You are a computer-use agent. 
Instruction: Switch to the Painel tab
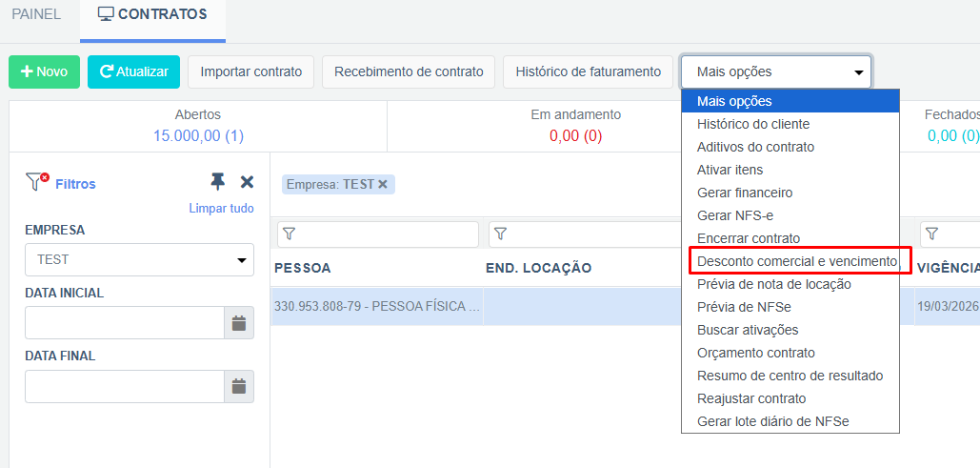(x=36, y=14)
